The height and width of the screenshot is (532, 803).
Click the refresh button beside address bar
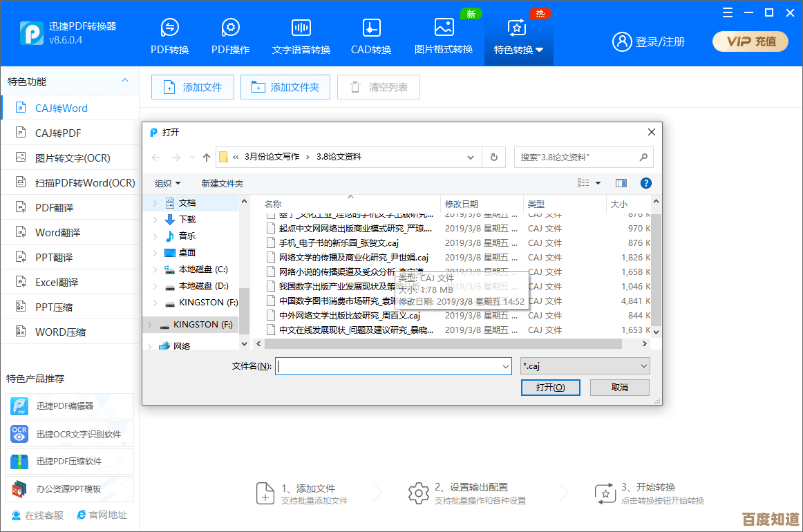493,157
